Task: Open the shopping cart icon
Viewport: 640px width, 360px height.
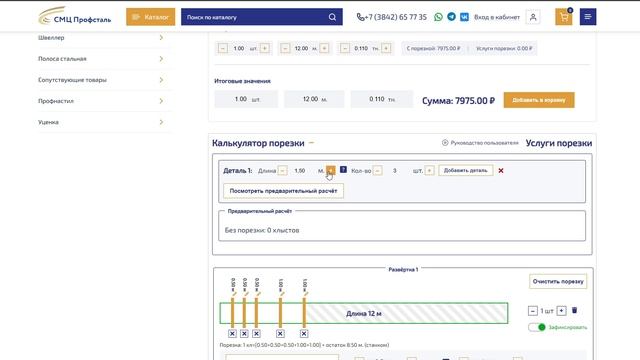Action: click(x=564, y=17)
